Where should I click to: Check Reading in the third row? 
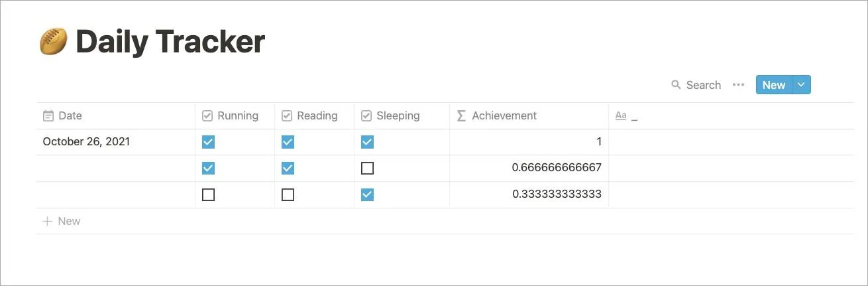pos(288,195)
